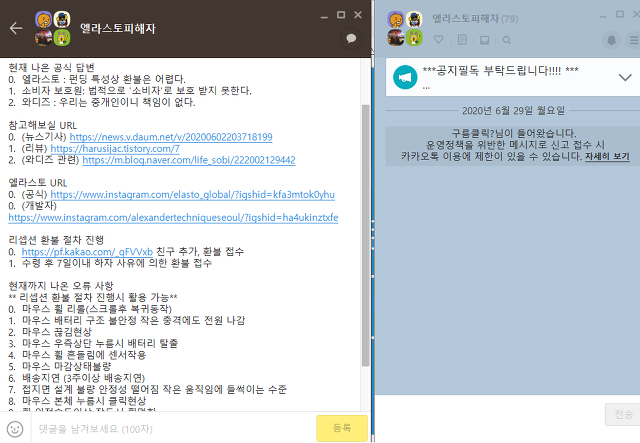Open the alexandertechniqueseoul Instagram link
This screenshot has width=640, height=443.
click(x=173, y=217)
